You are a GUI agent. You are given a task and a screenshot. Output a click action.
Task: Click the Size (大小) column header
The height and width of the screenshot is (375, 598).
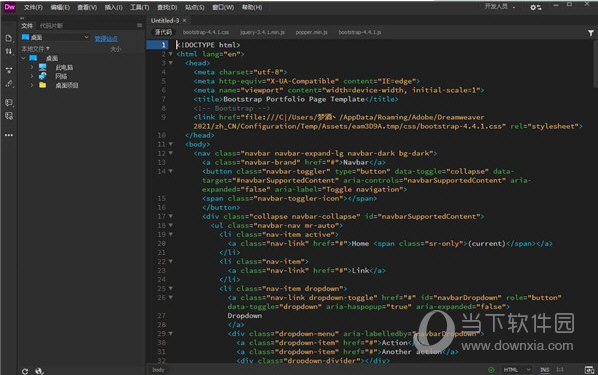116,49
